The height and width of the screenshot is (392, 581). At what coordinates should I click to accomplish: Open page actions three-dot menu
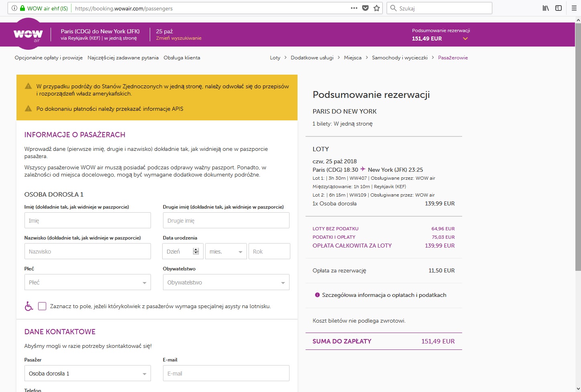point(354,8)
